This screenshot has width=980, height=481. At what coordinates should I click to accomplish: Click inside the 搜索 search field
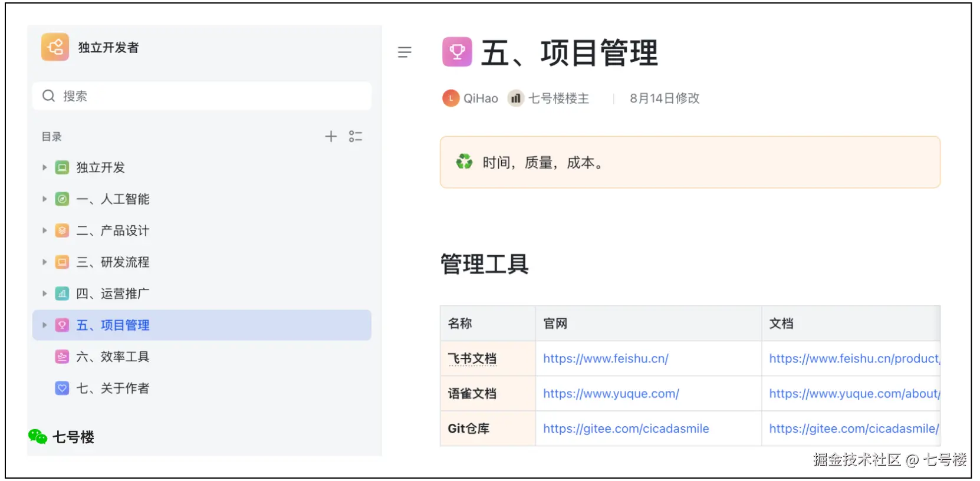point(202,96)
